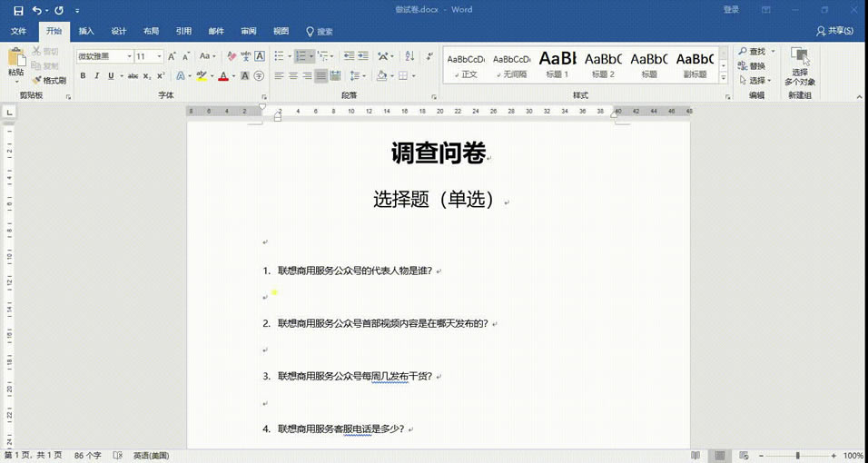868x463 pixels.
Task: Click the Share (共享) button
Action: [x=835, y=31]
